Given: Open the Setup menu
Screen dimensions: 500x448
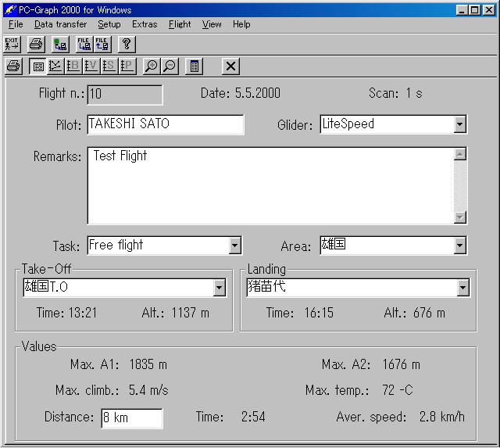Looking at the screenshot, I should coord(109,24).
